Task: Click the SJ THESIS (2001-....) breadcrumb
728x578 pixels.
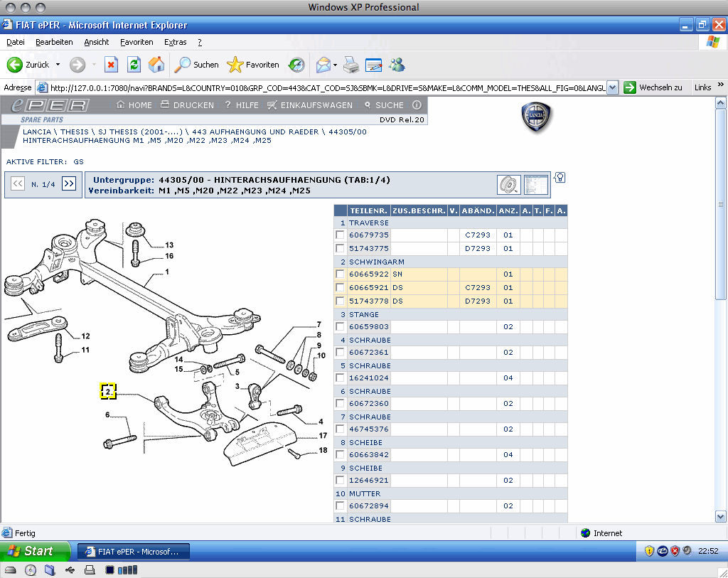Action: tap(140, 132)
